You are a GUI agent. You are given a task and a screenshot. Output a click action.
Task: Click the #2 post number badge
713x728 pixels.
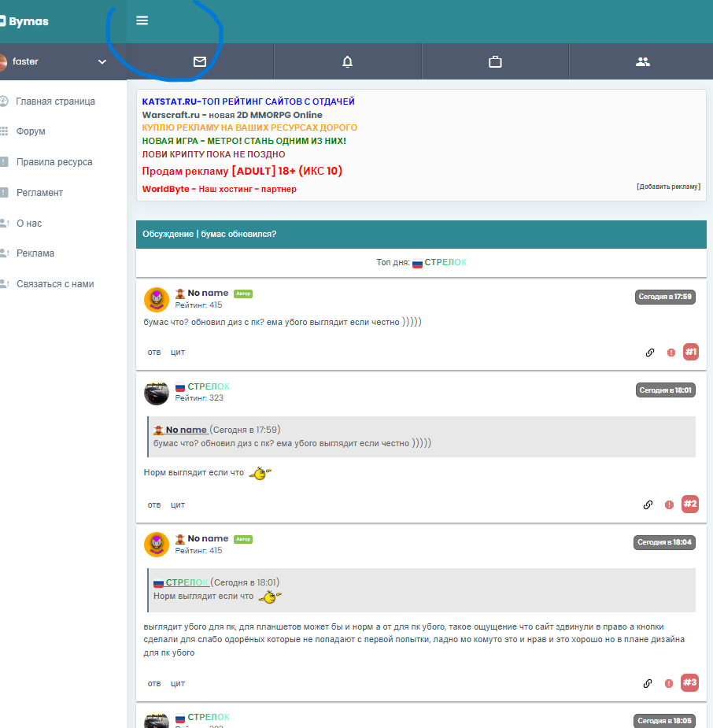coord(689,504)
